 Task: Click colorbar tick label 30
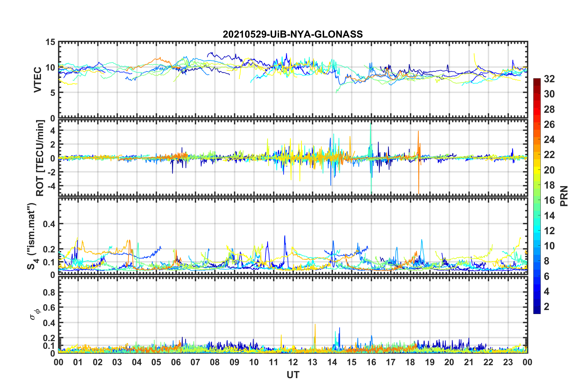click(549, 94)
